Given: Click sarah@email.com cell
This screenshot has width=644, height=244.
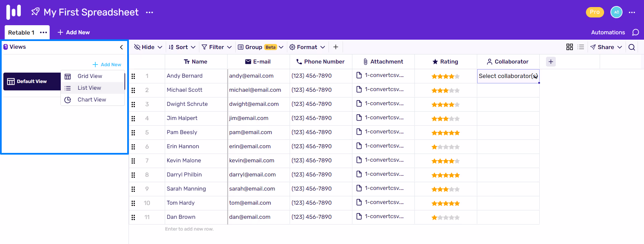Looking at the screenshot, I should coord(258,189).
